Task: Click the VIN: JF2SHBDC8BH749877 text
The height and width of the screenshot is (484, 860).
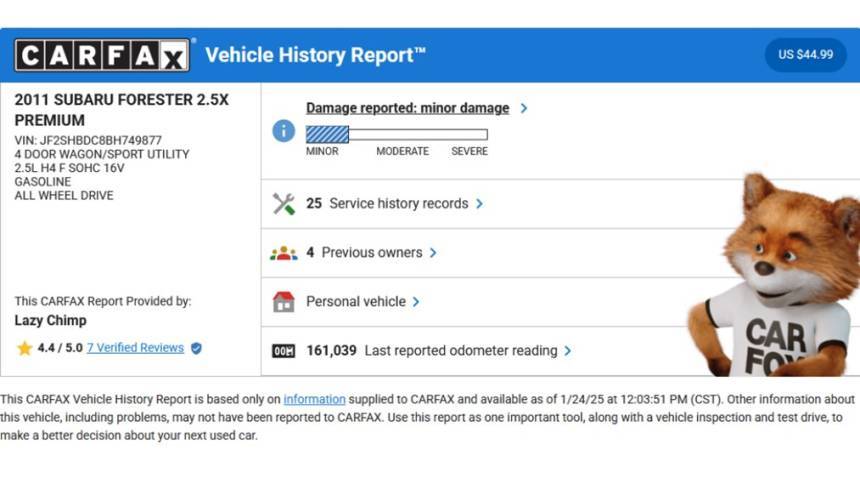Action: pos(88,140)
